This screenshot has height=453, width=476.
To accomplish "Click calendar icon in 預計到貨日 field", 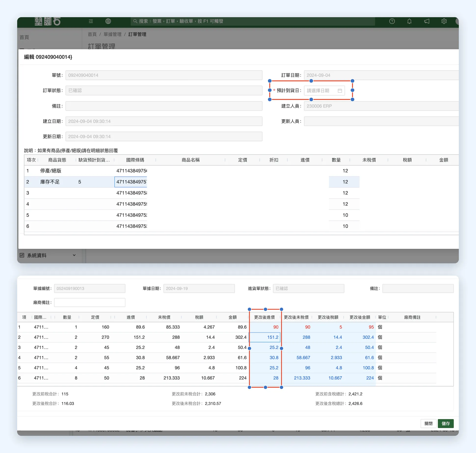I will click(340, 91).
